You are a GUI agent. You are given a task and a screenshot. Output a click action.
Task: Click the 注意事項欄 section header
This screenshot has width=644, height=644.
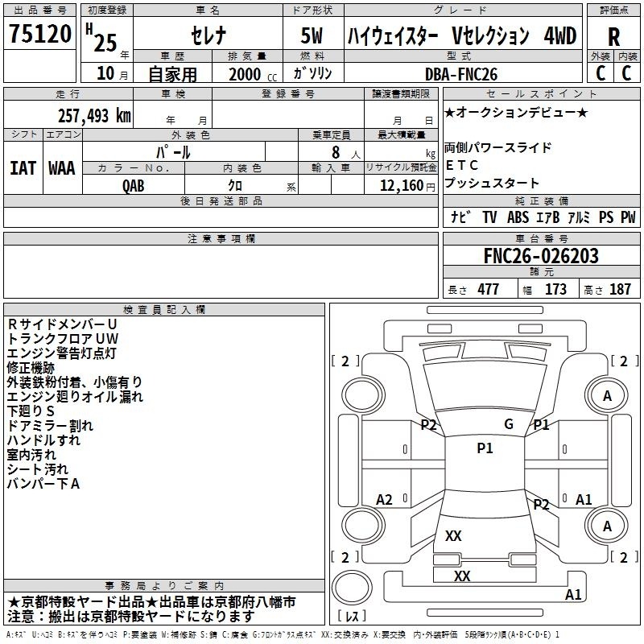point(221,238)
